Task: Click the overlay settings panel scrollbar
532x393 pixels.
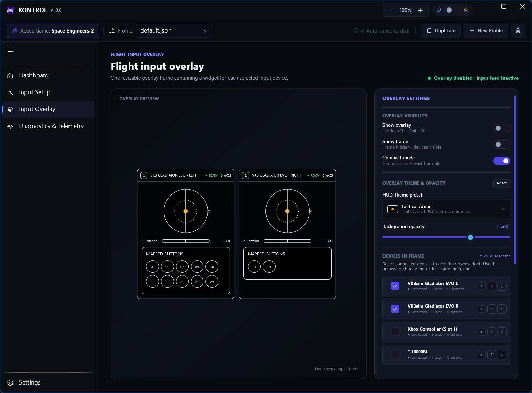Action: coord(515,180)
